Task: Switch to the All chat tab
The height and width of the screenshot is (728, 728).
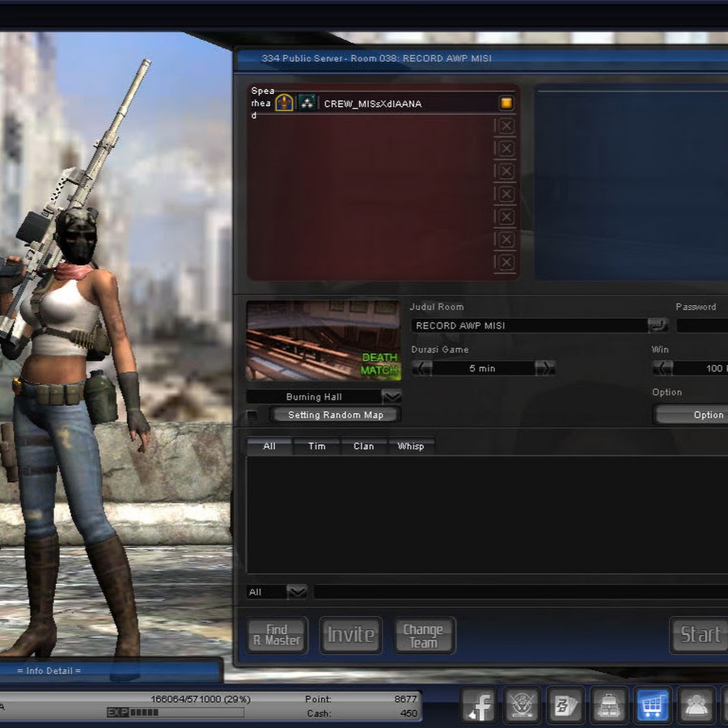Action: pos(269,447)
